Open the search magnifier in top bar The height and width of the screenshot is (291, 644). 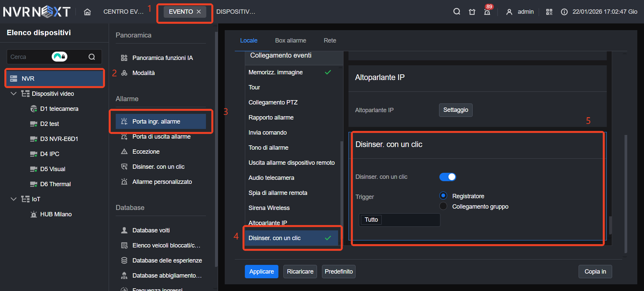pos(457,12)
